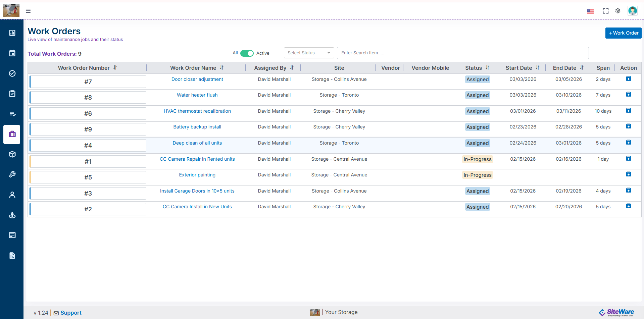The width and height of the screenshot is (644, 319).
Task: Open the calendar icon in sidebar
Action: click(12, 53)
